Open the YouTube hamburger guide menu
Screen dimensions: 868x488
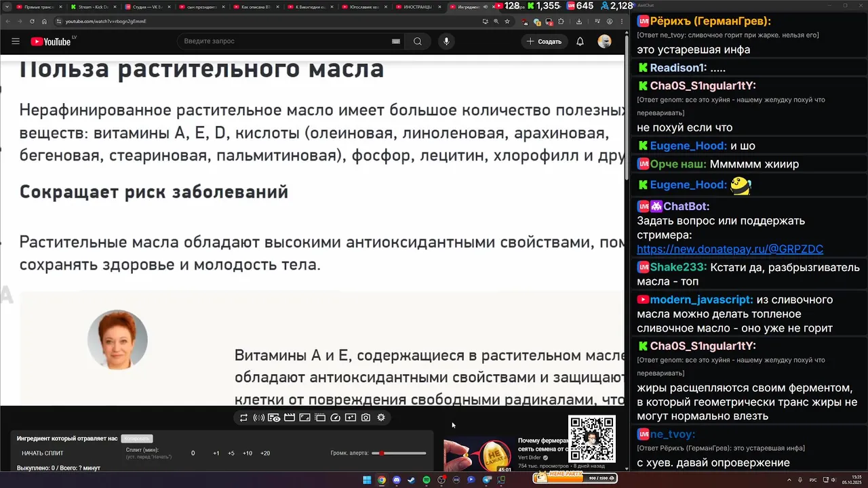[x=16, y=41]
